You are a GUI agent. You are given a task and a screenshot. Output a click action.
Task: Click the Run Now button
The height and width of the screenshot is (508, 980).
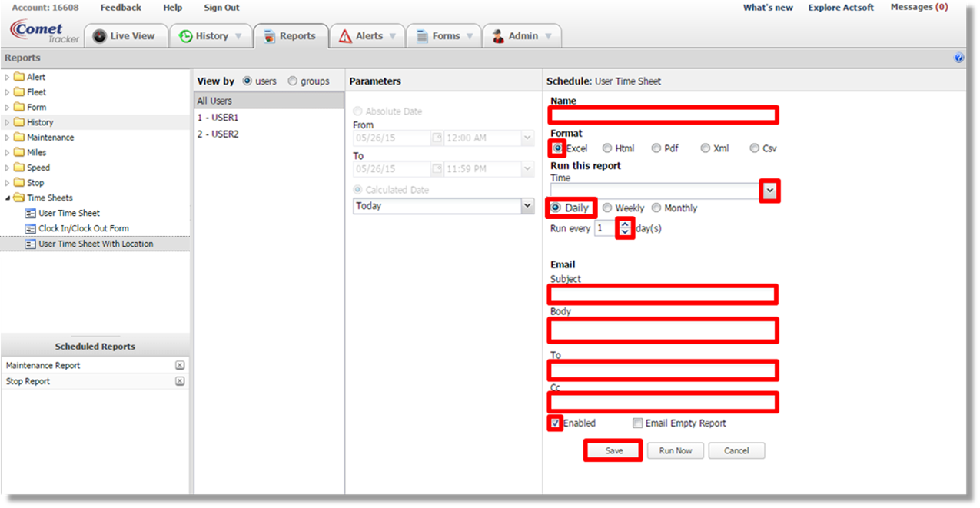click(x=676, y=451)
